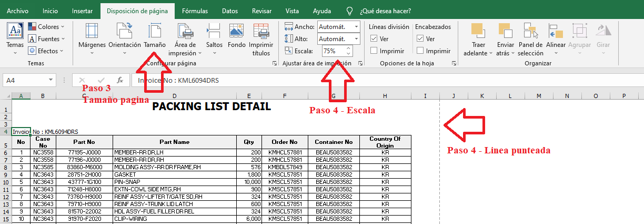Increase the Escala percentage with spinner
Screen dimensions: 644x224
tap(348, 48)
